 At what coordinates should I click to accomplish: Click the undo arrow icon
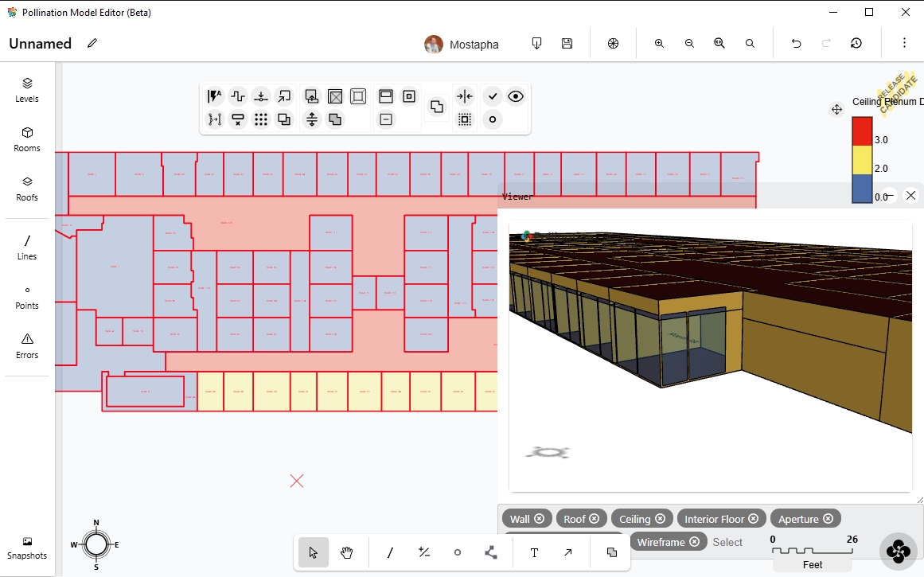(x=796, y=44)
